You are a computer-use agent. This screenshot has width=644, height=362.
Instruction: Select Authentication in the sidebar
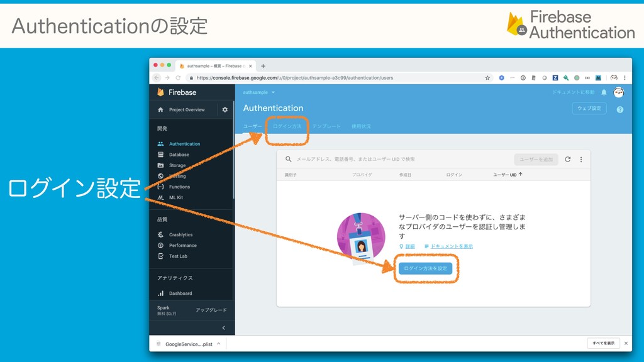click(x=184, y=144)
